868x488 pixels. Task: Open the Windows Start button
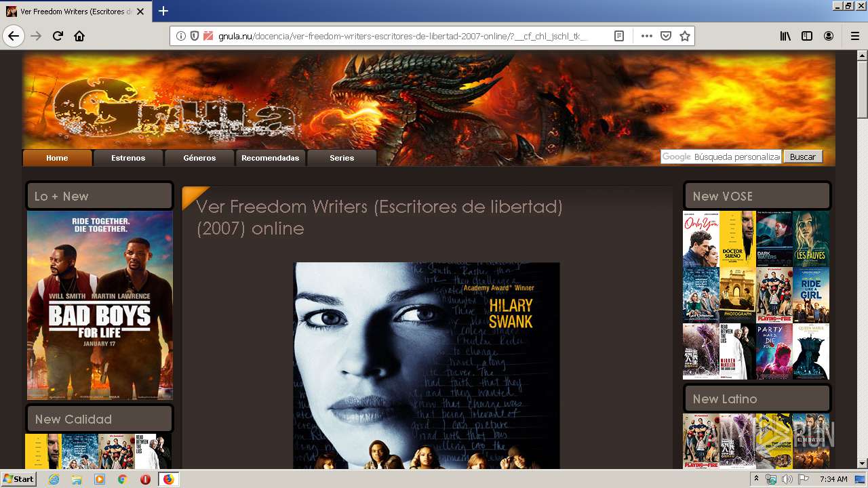pyautogui.click(x=18, y=479)
